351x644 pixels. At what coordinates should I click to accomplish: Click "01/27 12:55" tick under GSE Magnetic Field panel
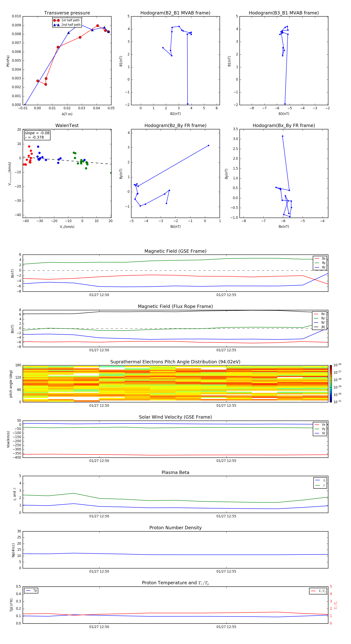point(226,295)
